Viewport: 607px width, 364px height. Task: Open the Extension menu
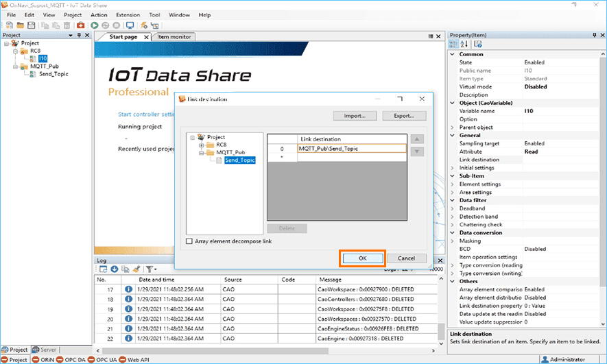[x=128, y=15]
